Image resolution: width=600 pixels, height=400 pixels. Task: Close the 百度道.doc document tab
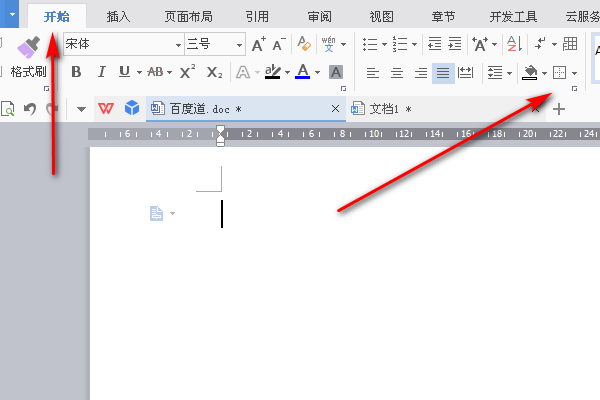tap(335, 109)
